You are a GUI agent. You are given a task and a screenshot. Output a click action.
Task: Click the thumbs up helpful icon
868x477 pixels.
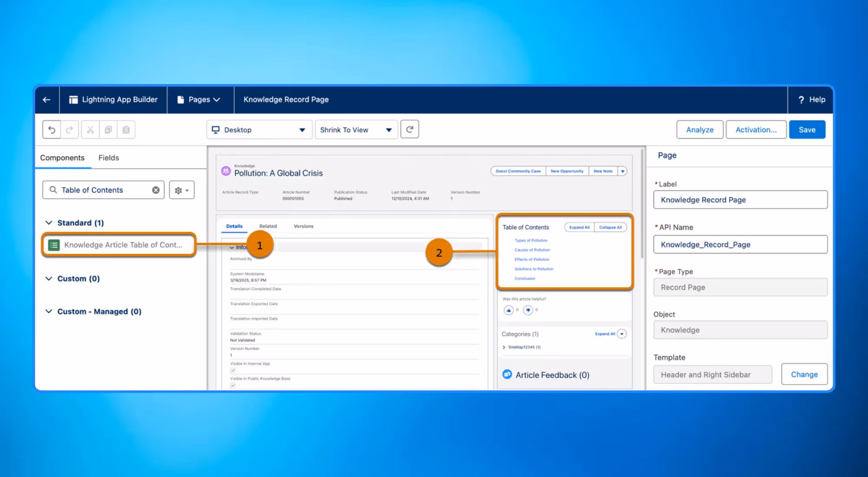pyautogui.click(x=509, y=310)
